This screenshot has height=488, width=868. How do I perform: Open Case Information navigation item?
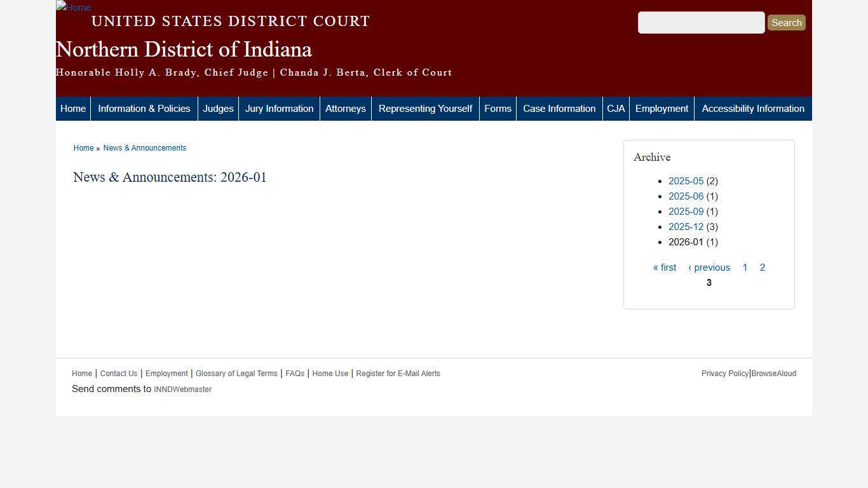coord(559,108)
